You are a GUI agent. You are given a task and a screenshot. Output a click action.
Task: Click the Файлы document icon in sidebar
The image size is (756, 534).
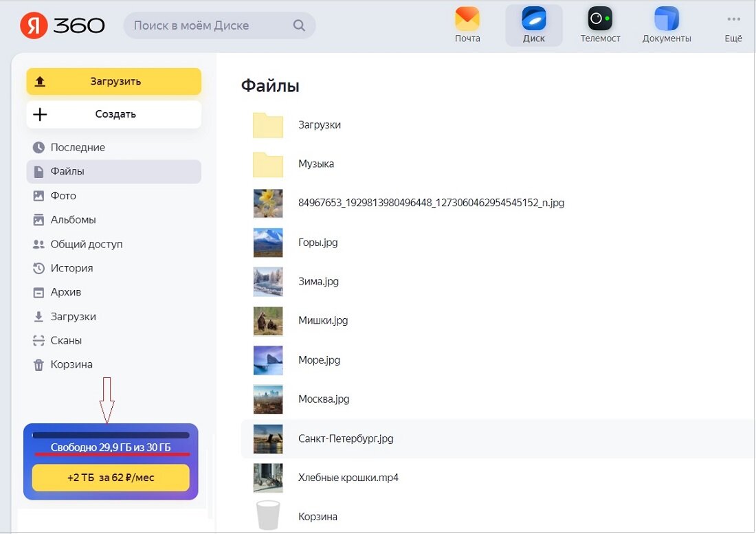tap(38, 172)
